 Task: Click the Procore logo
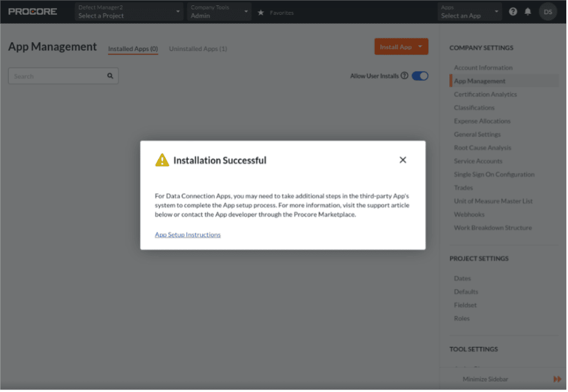click(33, 12)
